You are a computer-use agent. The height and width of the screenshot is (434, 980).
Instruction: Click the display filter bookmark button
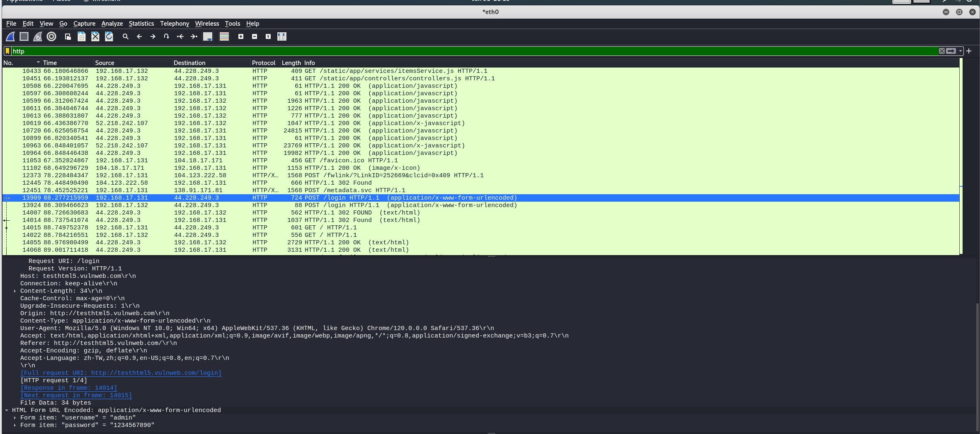tap(7, 51)
